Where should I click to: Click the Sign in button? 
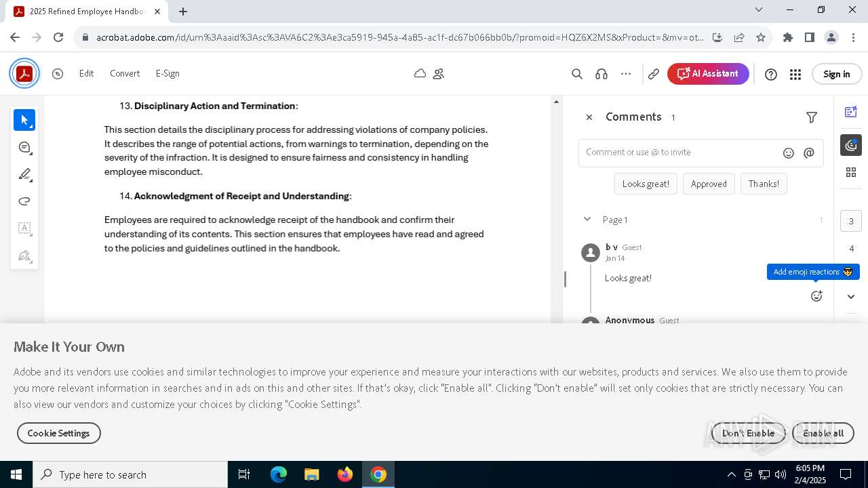point(836,74)
